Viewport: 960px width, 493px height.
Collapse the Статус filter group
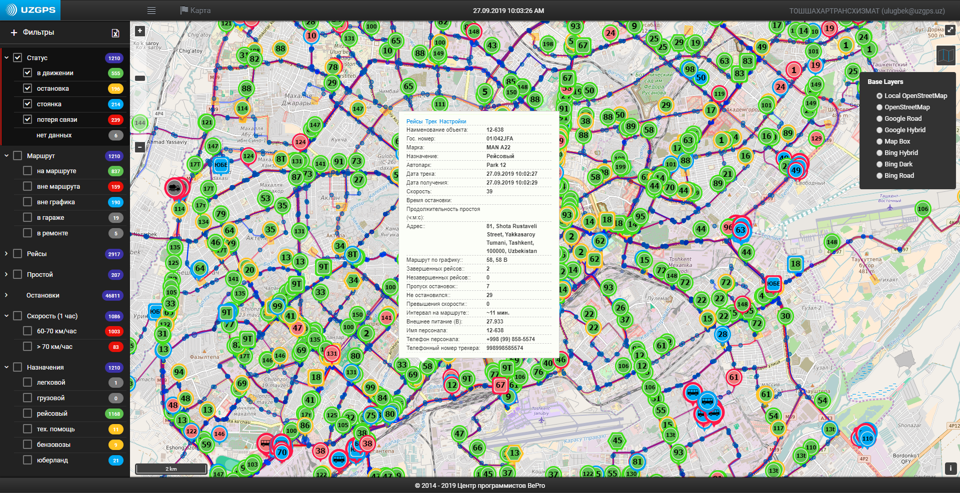click(6, 58)
